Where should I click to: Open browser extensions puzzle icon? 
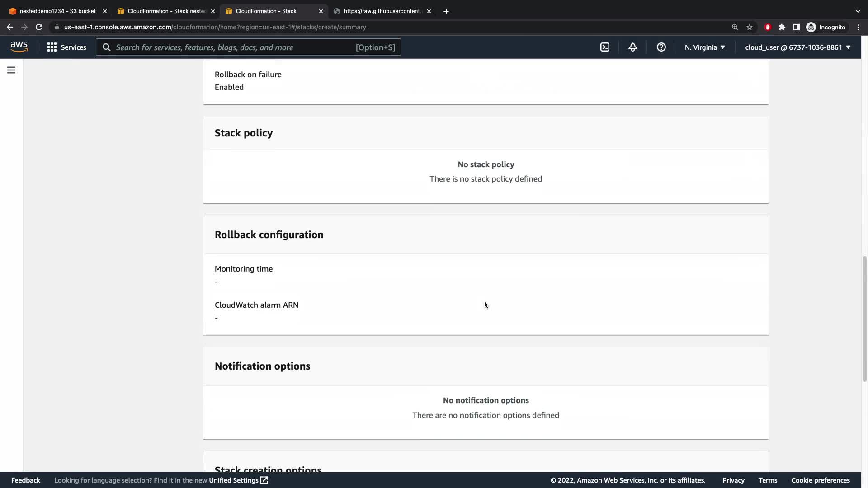(x=782, y=27)
